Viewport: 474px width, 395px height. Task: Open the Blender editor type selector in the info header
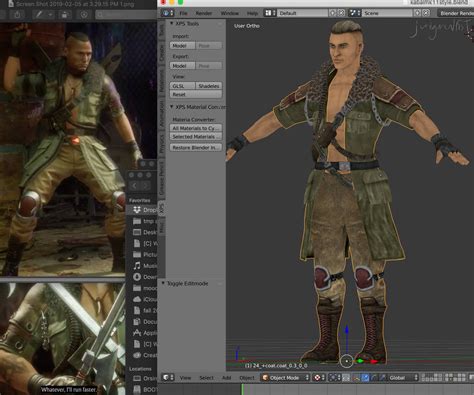(x=167, y=13)
